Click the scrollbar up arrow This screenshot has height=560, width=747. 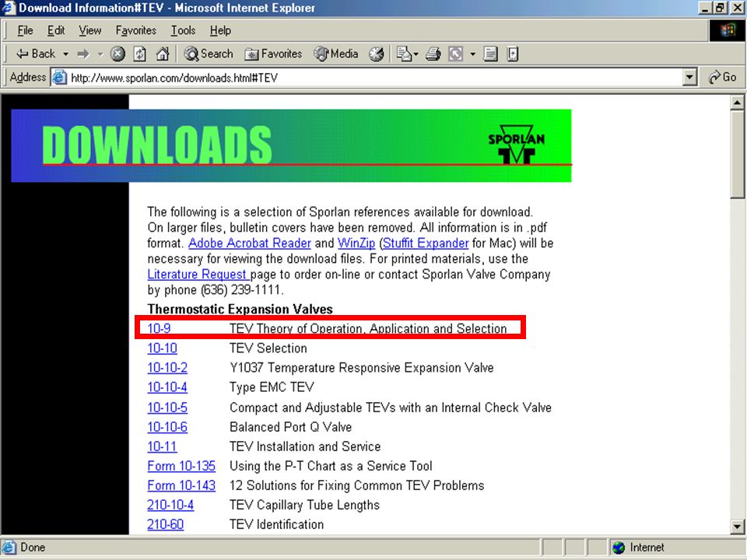click(x=737, y=103)
